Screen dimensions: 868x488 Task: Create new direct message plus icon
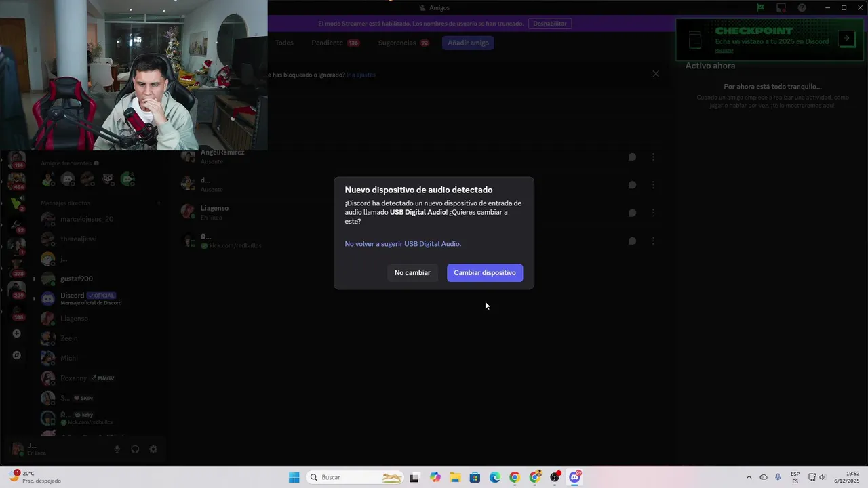pyautogui.click(x=159, y=203)
